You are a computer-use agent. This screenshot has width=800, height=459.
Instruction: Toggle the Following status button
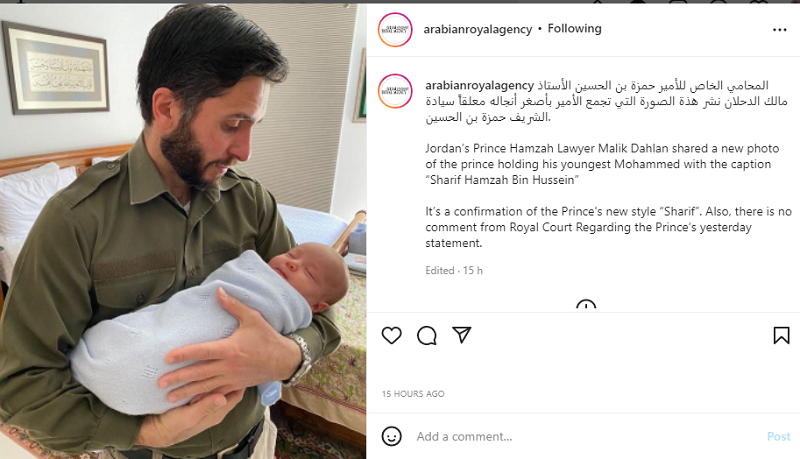coord(574,29)
